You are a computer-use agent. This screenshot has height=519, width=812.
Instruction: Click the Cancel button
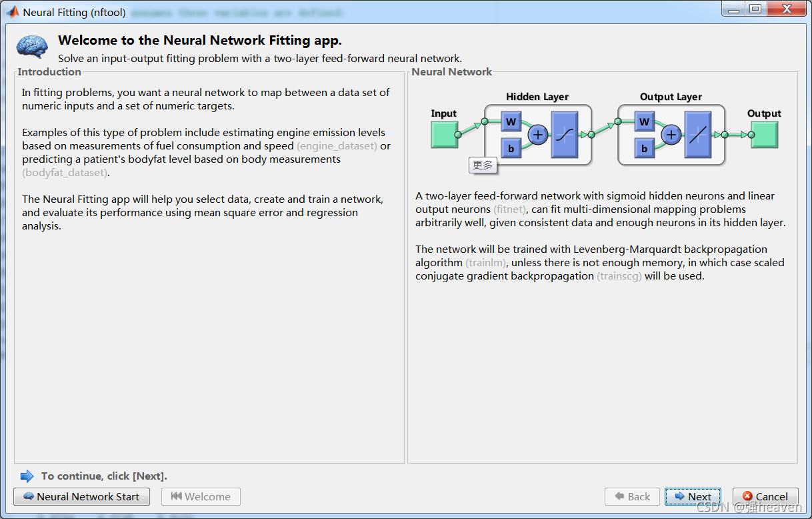(x=765, y=496)
